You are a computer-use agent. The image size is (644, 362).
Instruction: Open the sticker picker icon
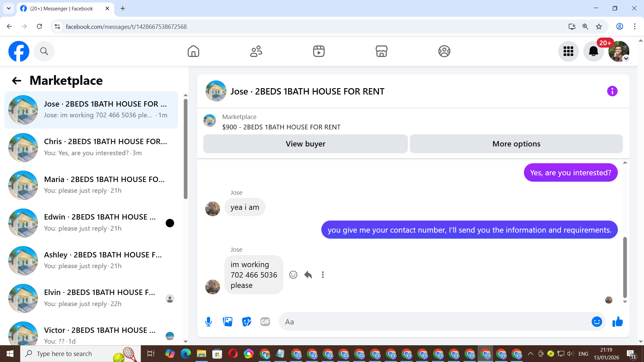[x=247, y=322]
